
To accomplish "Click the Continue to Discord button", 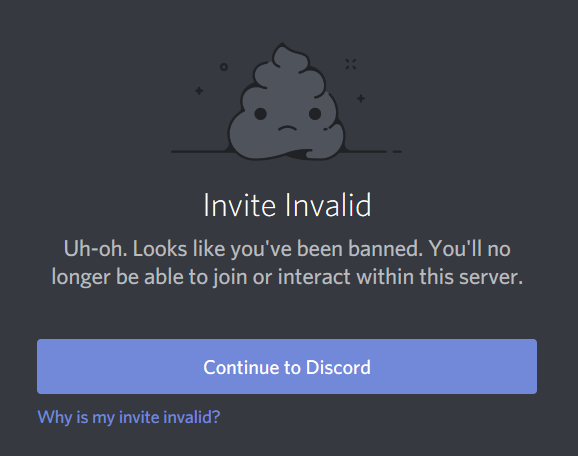I will (x=287, y=366).
